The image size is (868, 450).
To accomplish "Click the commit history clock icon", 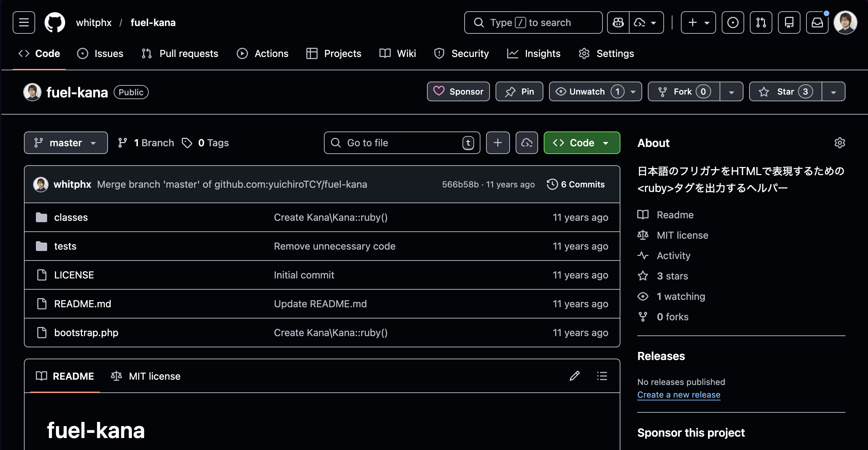I will click(x=552, y=184).
